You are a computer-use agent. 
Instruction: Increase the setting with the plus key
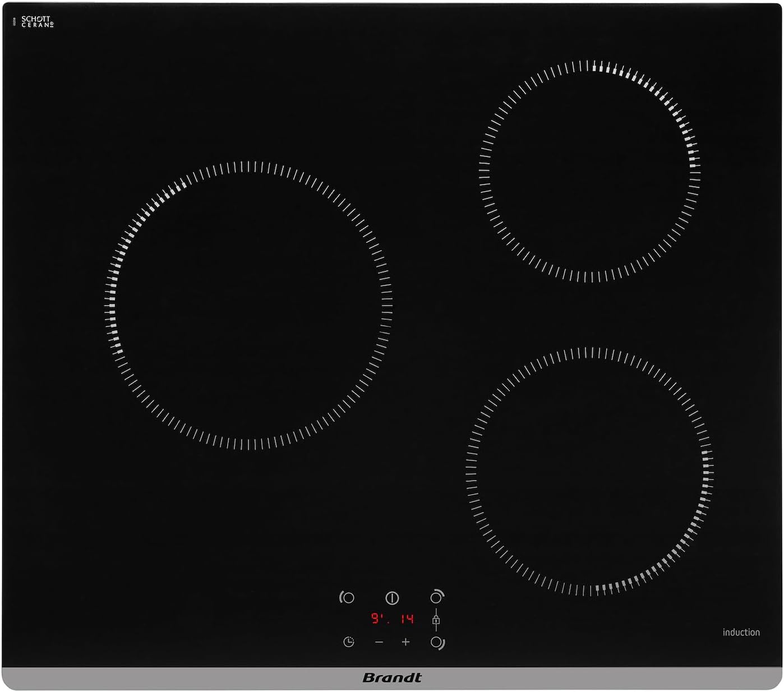tap(405, 642)
